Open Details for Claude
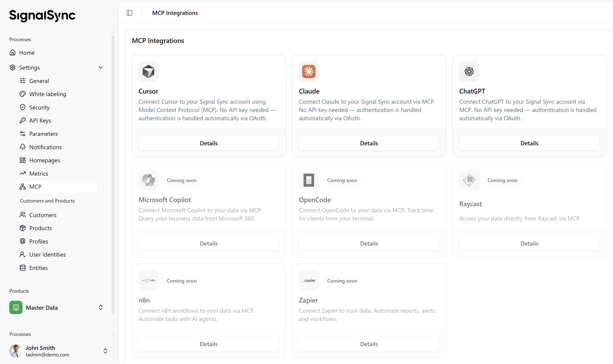Viewport: 613px width, 364px height. point(369,143)
